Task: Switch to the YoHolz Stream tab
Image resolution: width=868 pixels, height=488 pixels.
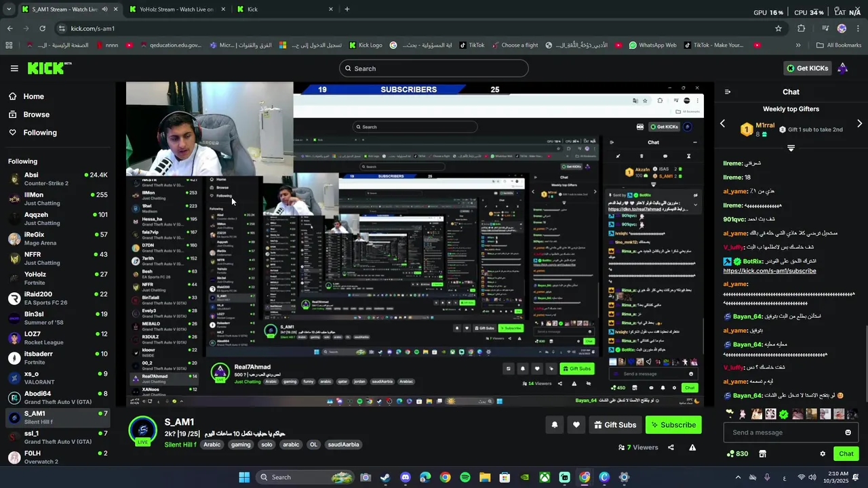Action: click(x=176, y=9)
